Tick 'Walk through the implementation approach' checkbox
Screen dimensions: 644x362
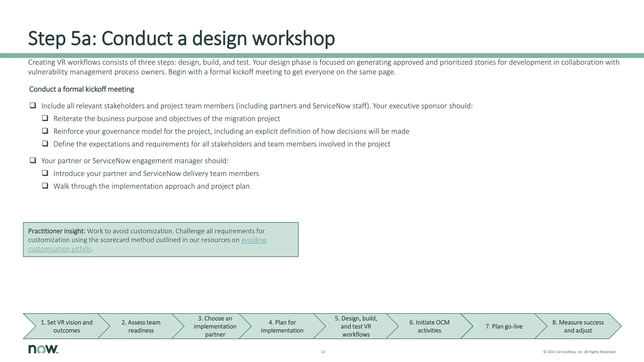45,186
